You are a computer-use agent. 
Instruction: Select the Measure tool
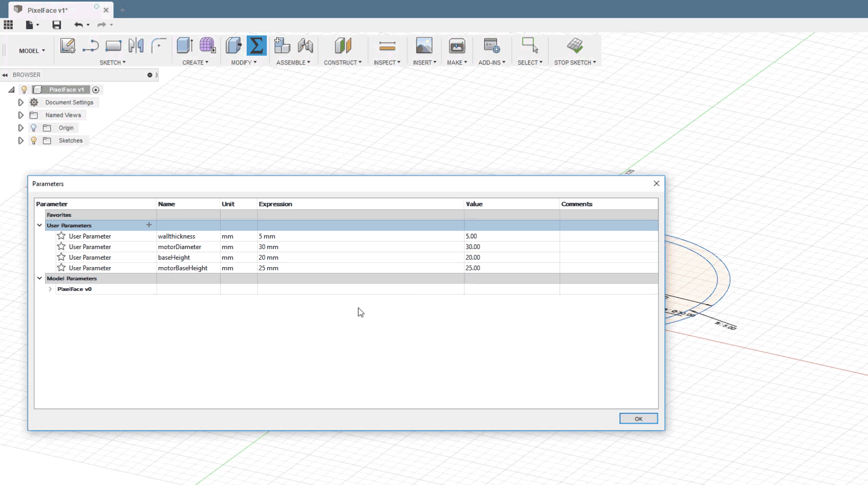(x=387, y=47)
